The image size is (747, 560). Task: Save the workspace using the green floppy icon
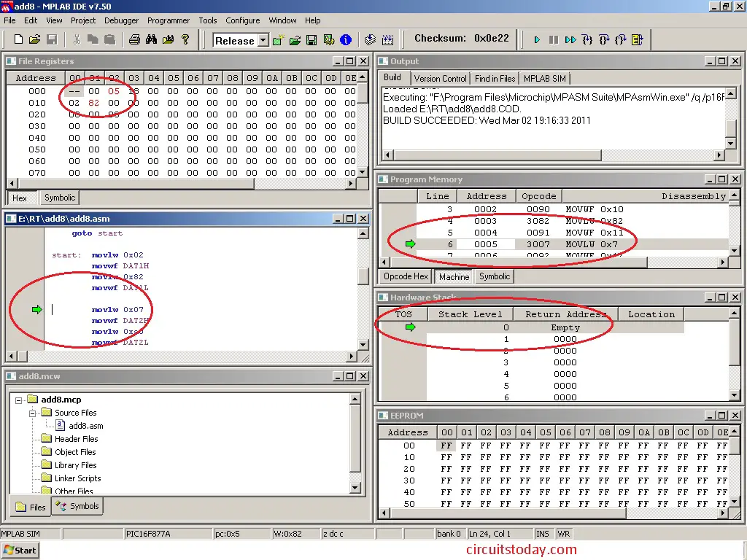311,39
